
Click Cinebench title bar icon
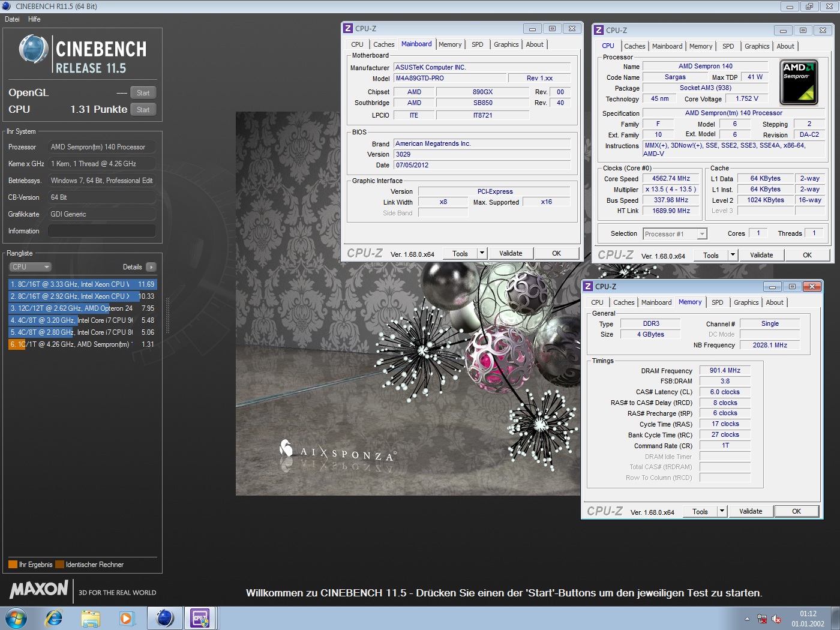[7, 6]
